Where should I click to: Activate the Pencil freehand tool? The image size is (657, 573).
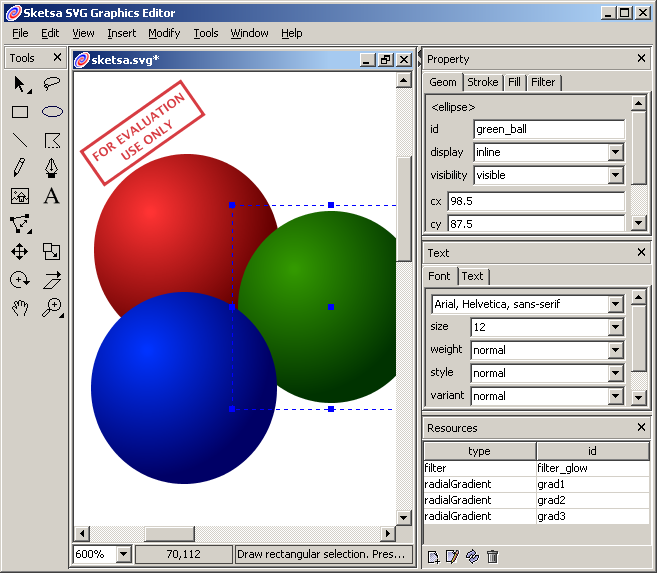click(x=19, y=168)
